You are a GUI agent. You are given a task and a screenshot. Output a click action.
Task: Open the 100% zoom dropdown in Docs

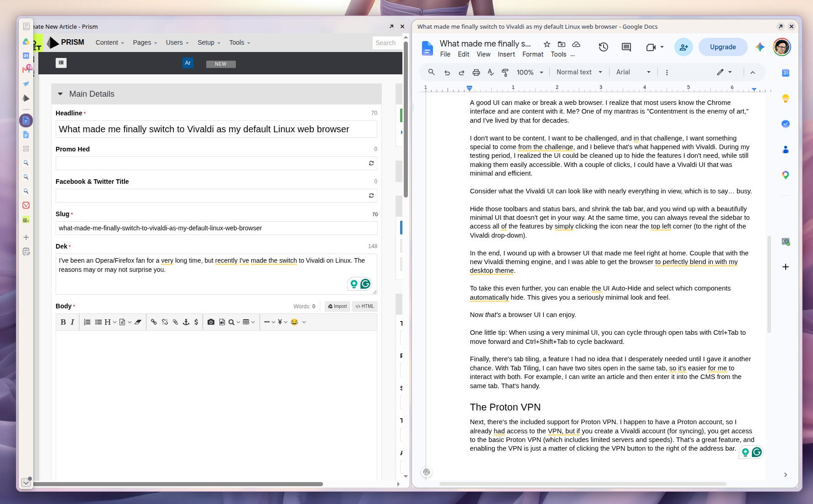(x=530, y=73)
